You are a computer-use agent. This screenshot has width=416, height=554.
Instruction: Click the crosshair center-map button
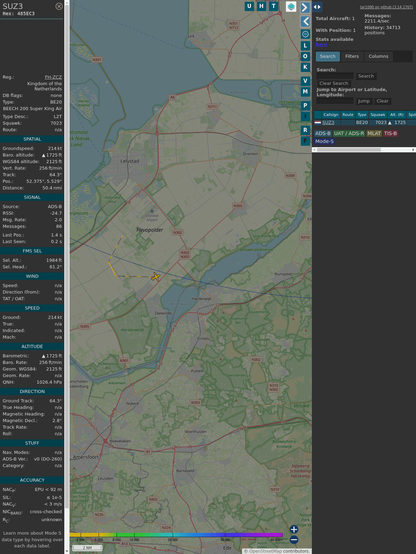pyautogui.click(x=305, y=34)
